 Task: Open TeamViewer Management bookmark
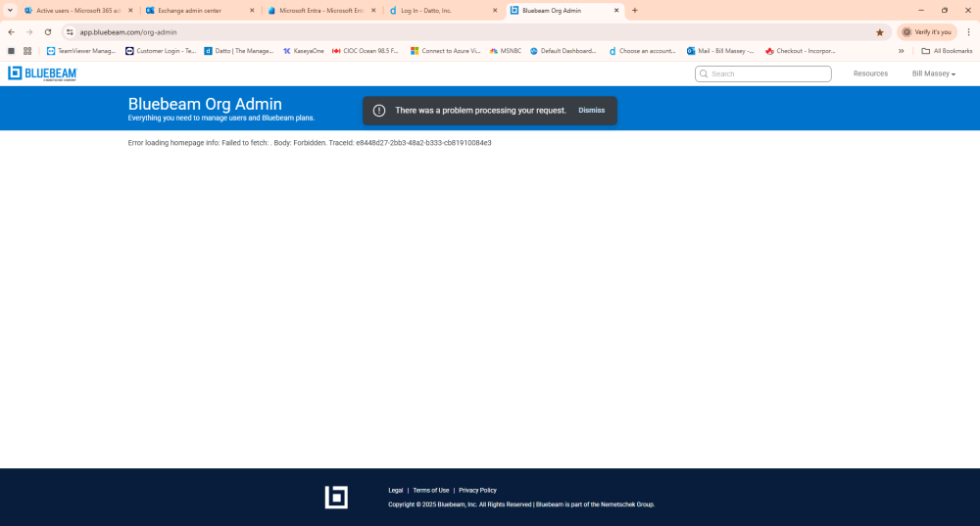[81, 51]
